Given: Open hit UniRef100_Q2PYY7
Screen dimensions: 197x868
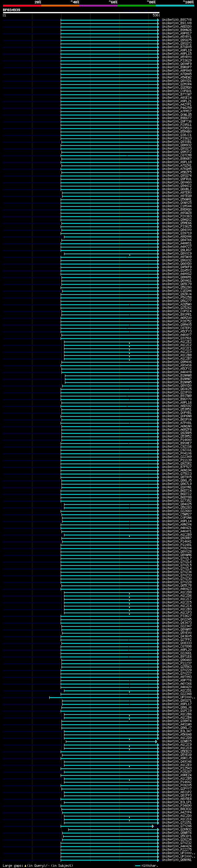Looking at the screenshot, I should tap(177, 789).
